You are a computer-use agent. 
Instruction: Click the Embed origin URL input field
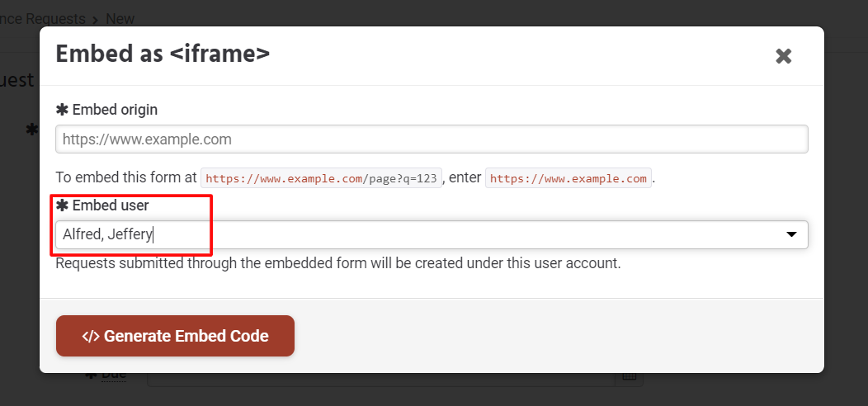click(x=431, y=139)
